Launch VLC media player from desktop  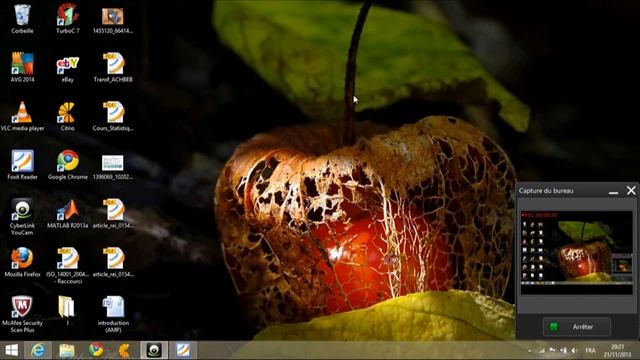click(22, 116)
